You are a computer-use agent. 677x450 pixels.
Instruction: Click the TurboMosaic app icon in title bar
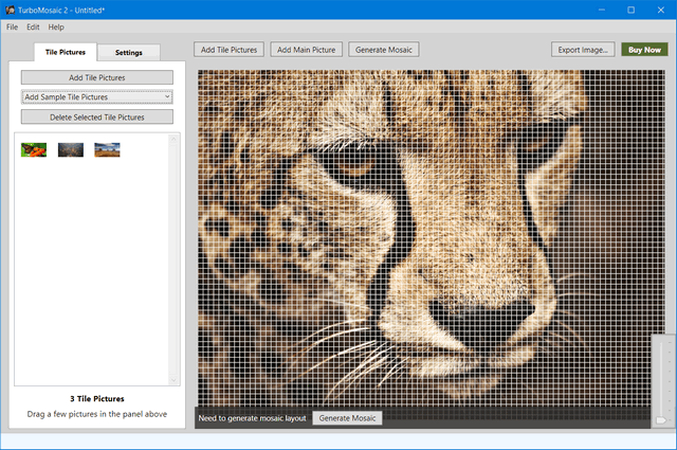pyautogui.click(x=10, y=10)
